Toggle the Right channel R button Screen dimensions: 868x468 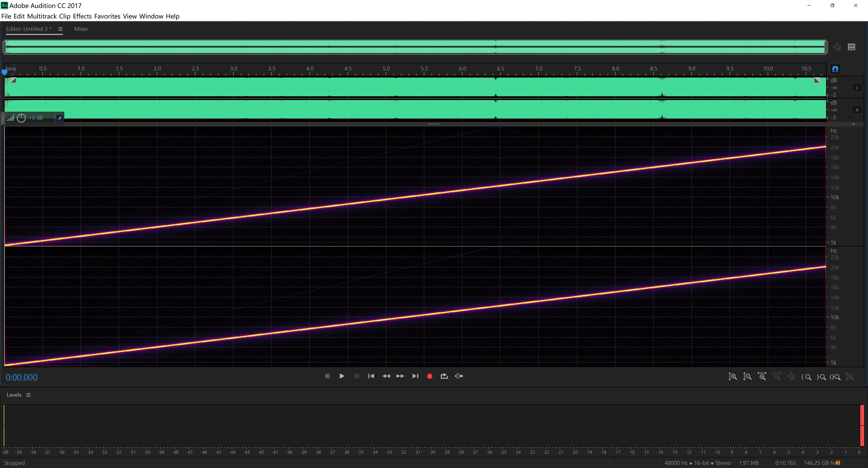[857, 110]
